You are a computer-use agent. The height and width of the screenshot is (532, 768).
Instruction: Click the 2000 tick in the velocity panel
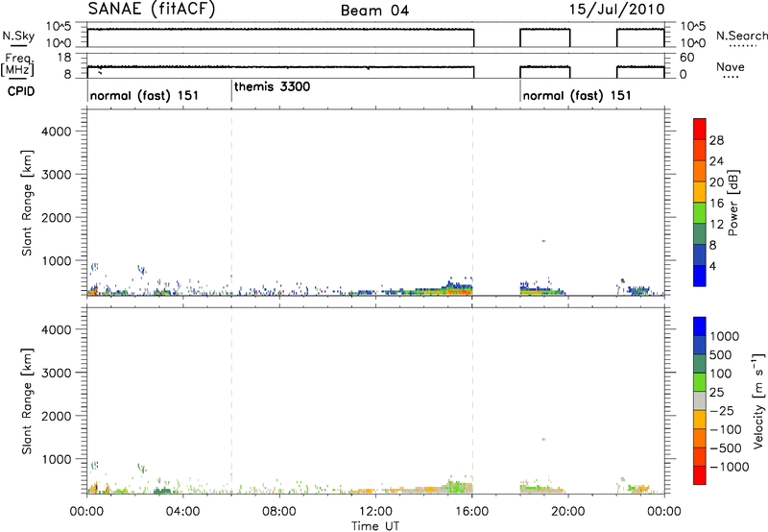[56, 416]
